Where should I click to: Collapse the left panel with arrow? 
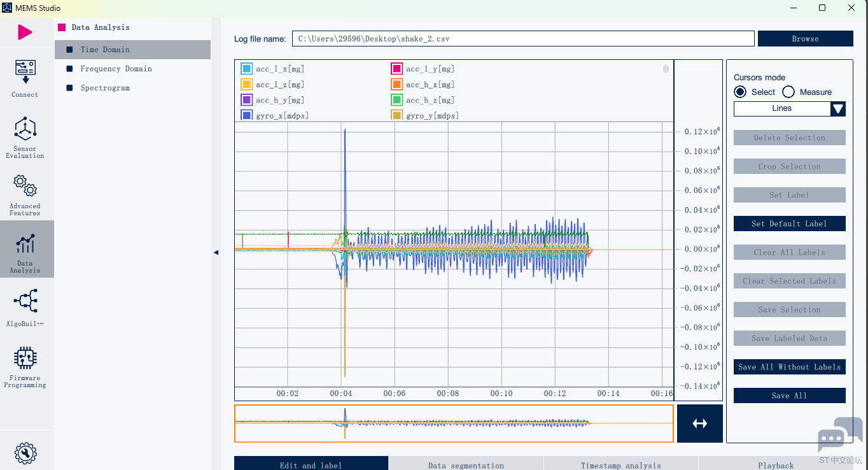point(216,253)
